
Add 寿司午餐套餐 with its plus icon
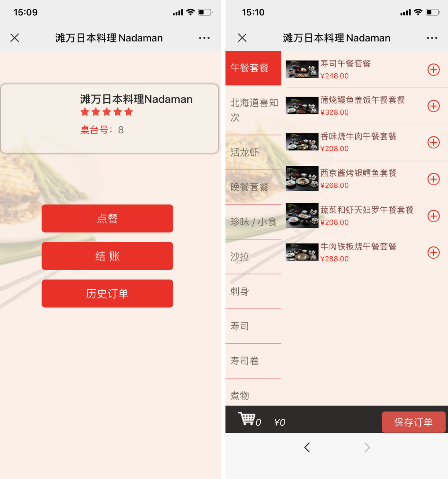tap(434, 70)
